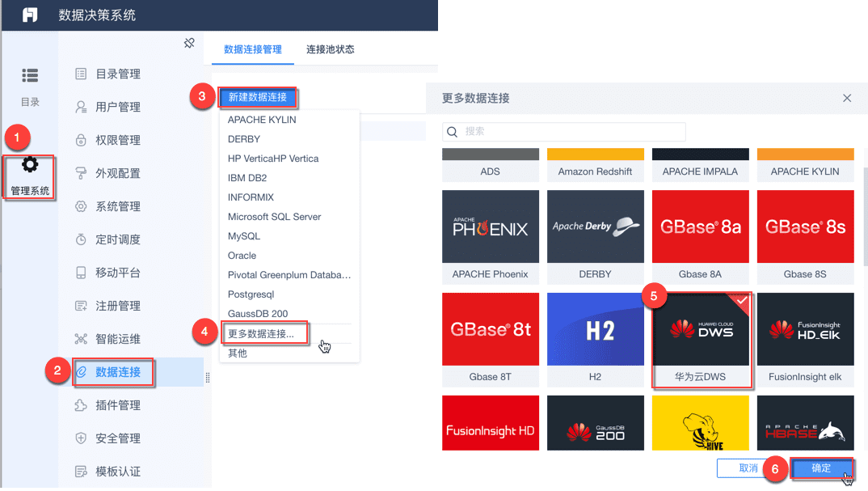Click the 模板认证 icon
This screenshot has width=868, height=491.
click(81, 472)
